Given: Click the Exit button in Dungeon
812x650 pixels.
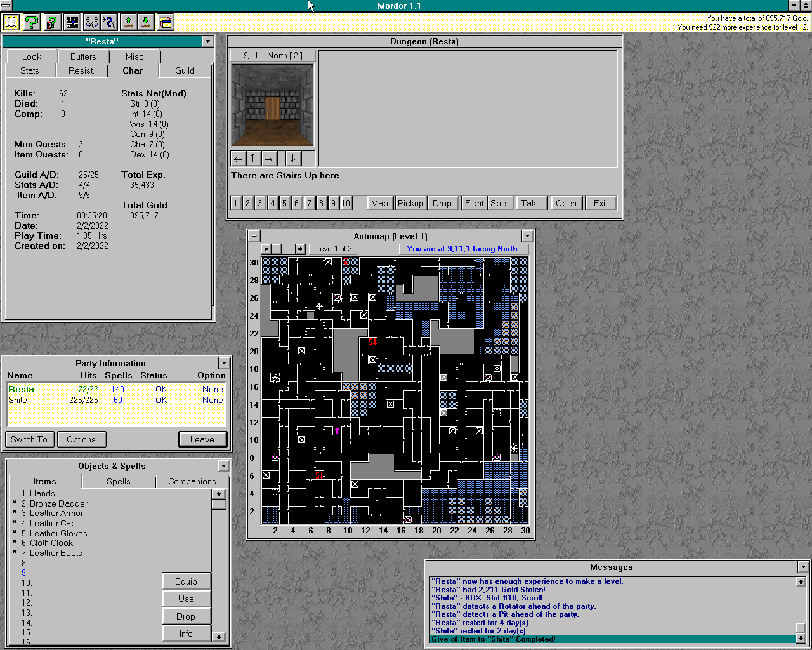Looking at the screenshot, I should coord(601,203).
